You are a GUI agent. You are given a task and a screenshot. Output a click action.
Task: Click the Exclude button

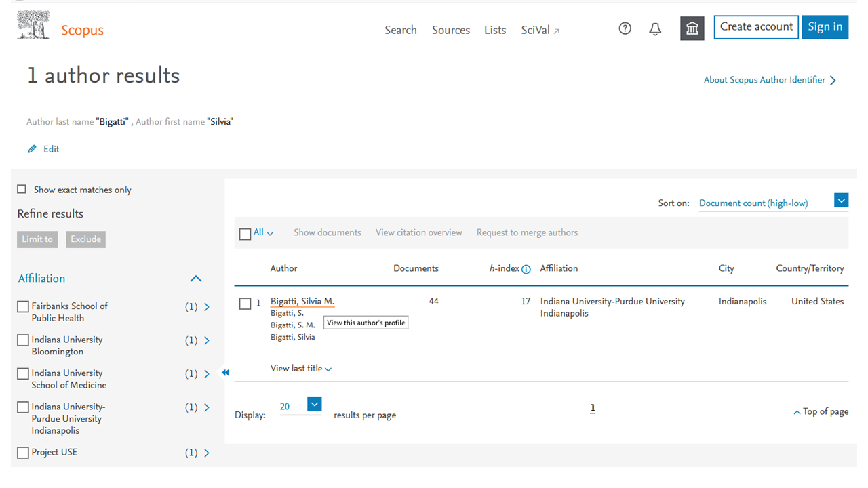tap(86, 239)
